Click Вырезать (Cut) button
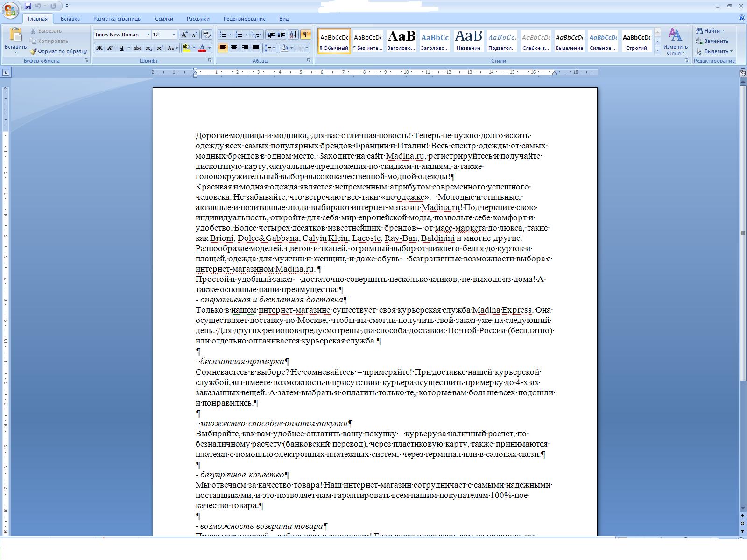This screenshot has height=560, width=747. click(x=46, y=31)
